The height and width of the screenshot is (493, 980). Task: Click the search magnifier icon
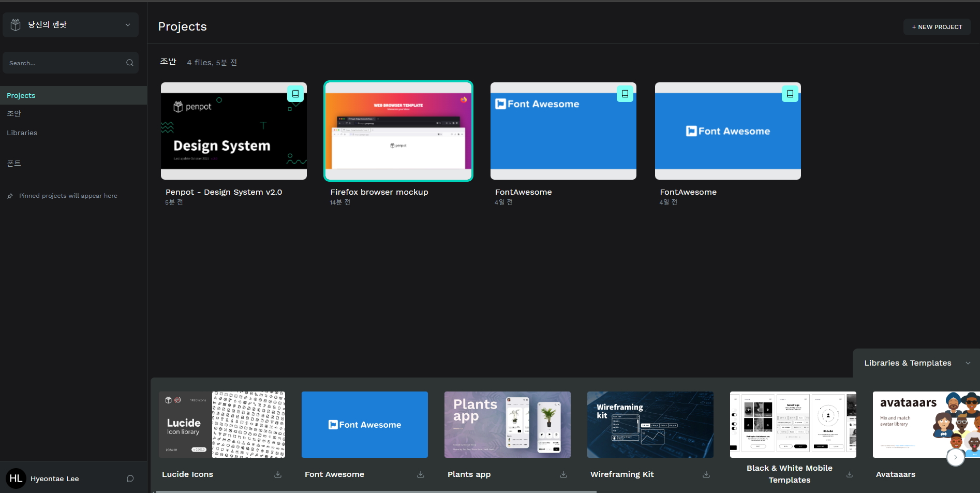[130, 63]
